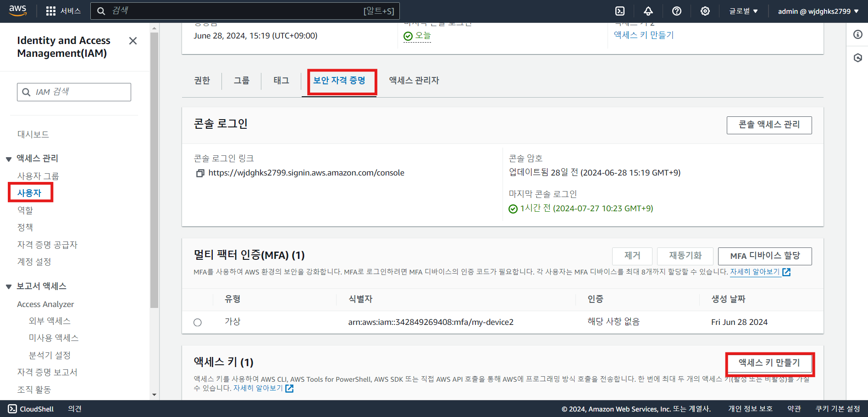Click the 오늘 last activity link
Screen dimensions: 868x417
(423, 36)
